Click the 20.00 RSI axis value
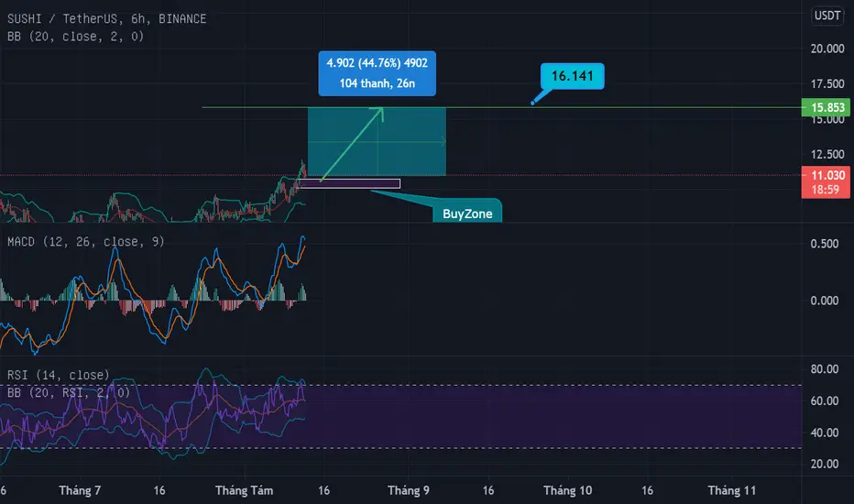This screenshot has width=854, height=504. coord(824,464)
